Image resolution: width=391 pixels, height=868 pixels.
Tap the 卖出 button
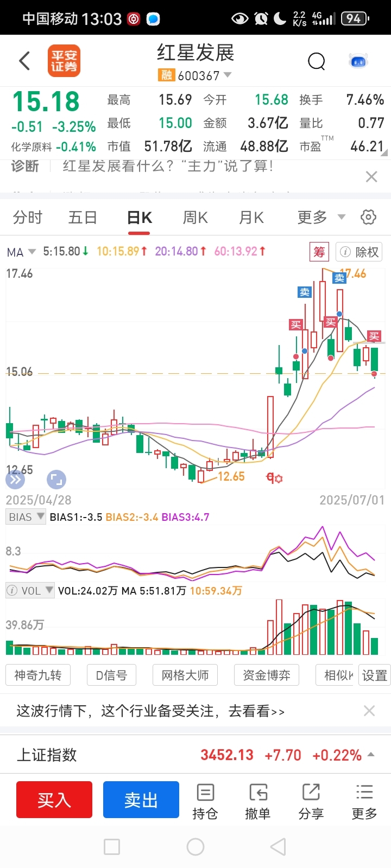click(x=141, y=800)
